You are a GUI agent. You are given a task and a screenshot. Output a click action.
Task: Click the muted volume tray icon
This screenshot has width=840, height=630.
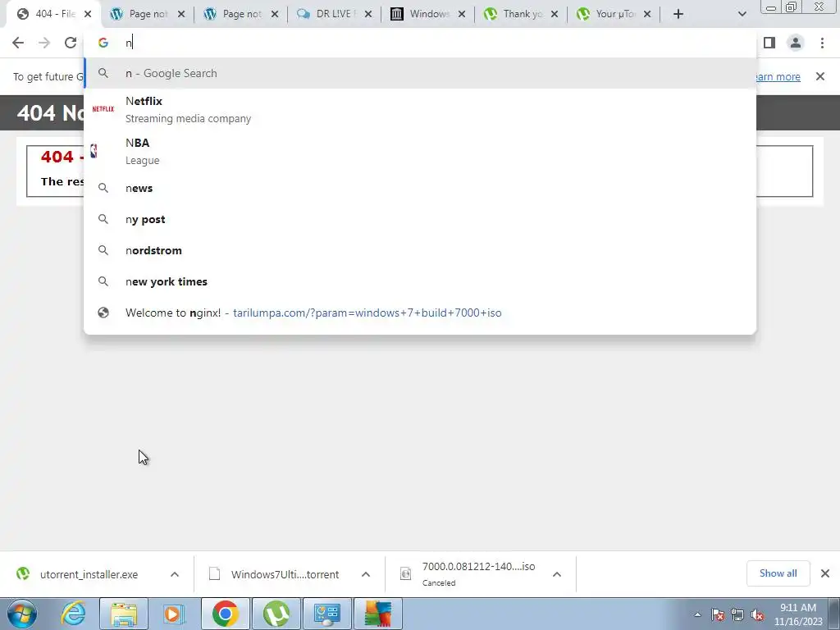[x=757, y=615]
